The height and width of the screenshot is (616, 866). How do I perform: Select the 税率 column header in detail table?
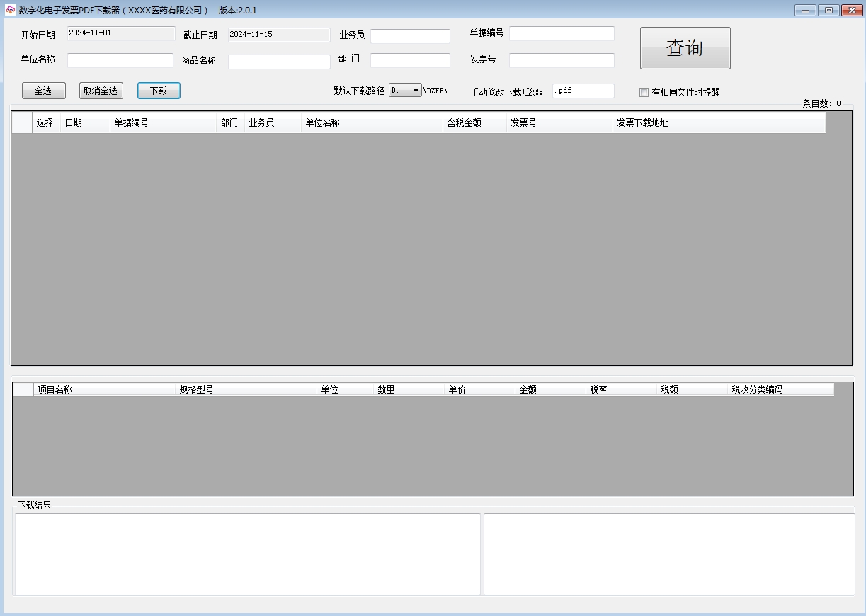click(x=598, y=389)
